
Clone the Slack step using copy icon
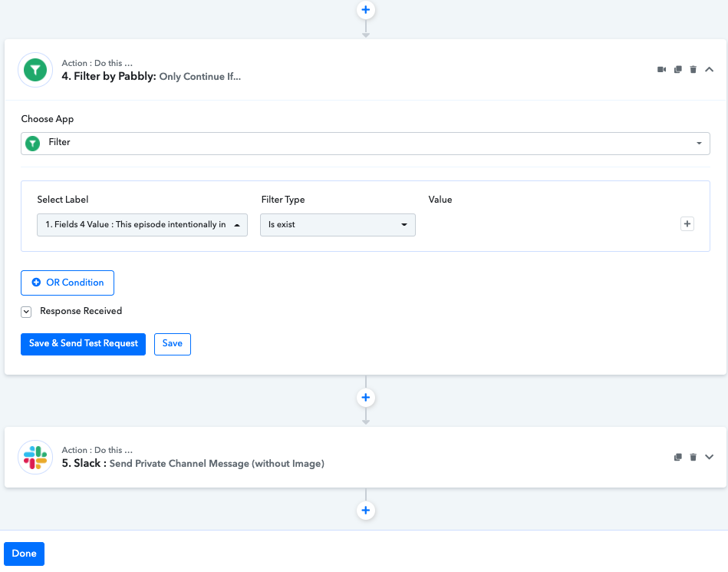(678, 458)
